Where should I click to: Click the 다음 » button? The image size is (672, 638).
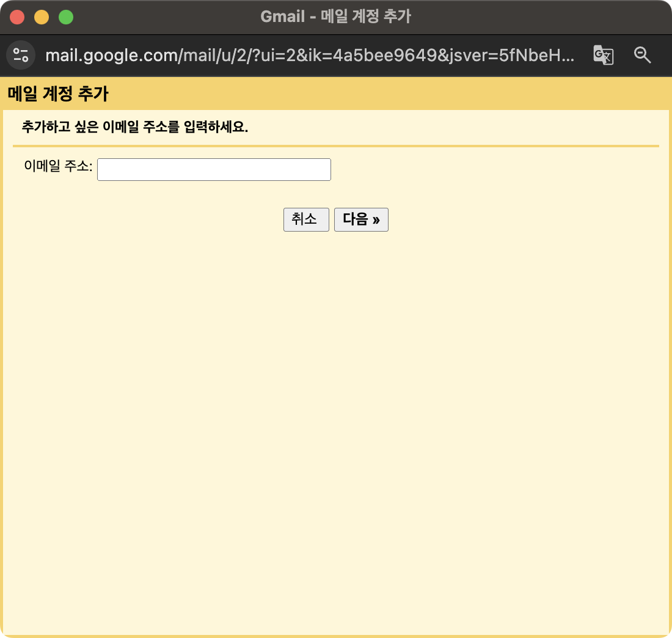[x=361, y=219]
